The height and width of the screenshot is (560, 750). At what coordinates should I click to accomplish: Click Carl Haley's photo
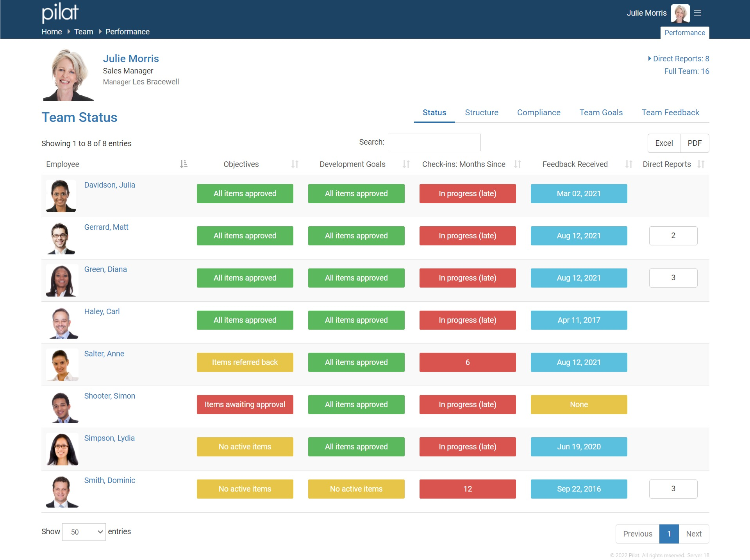tap(62, 322)
